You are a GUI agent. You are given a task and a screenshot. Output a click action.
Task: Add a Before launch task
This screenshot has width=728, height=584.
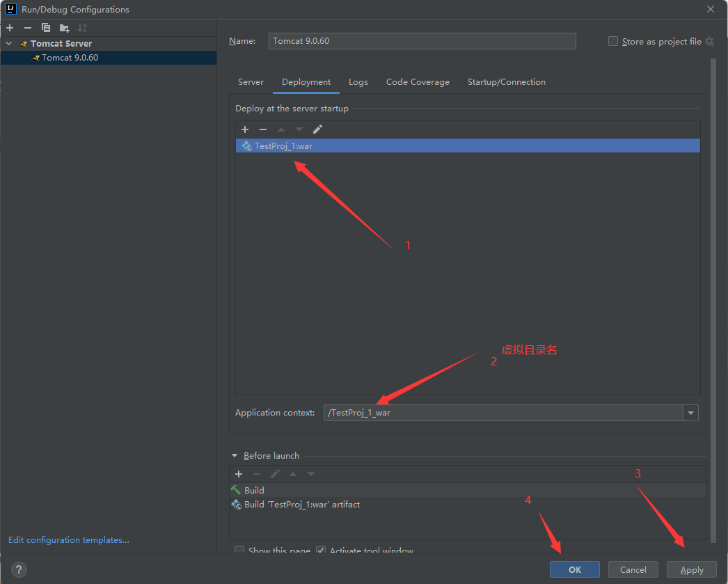(239, 474)
